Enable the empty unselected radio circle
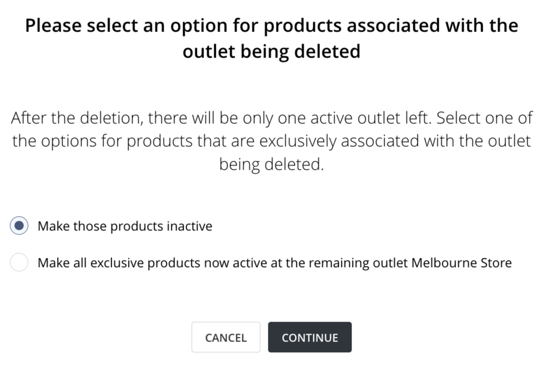The width and height of the screenshot is (546, 392). click(19, 263)
